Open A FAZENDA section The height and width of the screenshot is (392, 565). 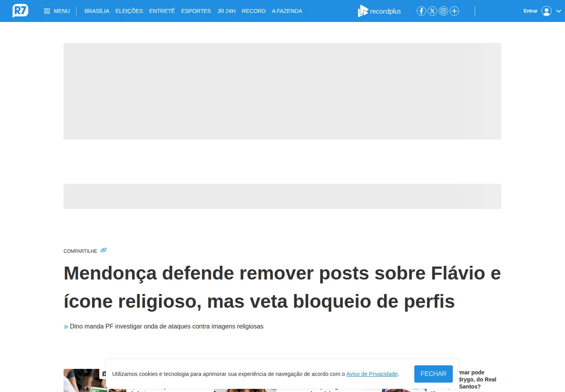click(287, 11)
